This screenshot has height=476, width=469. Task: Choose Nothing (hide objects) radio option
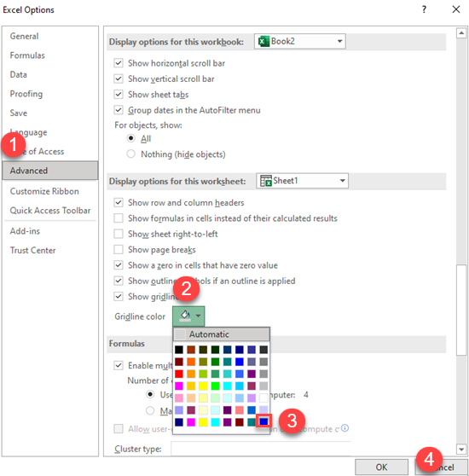tap(130, 154)
